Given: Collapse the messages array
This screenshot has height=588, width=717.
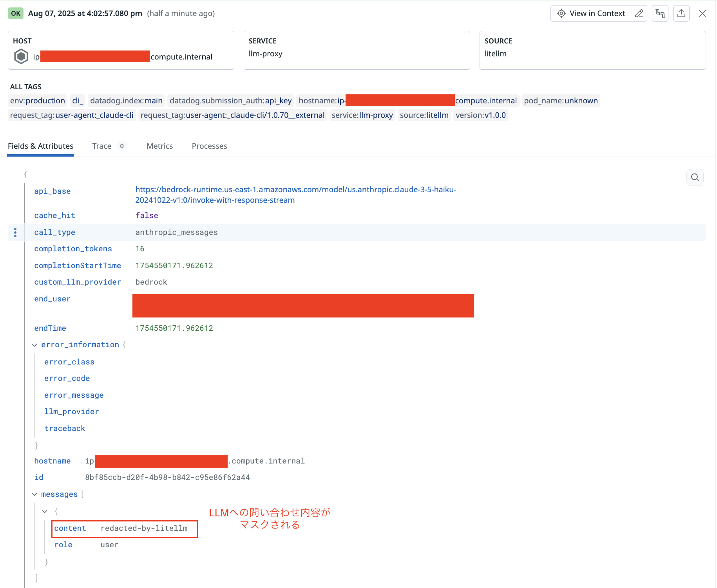Looking at the screenshot, I should pyautogui.click(x=34, y=494).
